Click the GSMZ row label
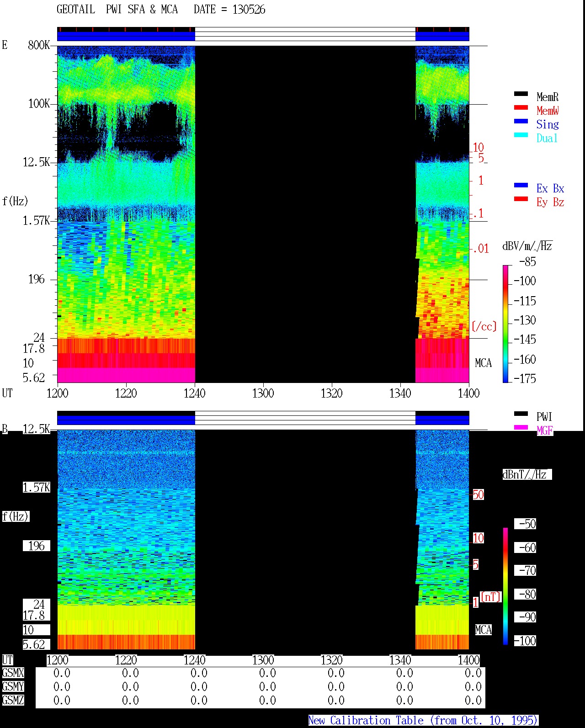Image resolution: width=585 pixels, height=728 pixels. (13, 700)
